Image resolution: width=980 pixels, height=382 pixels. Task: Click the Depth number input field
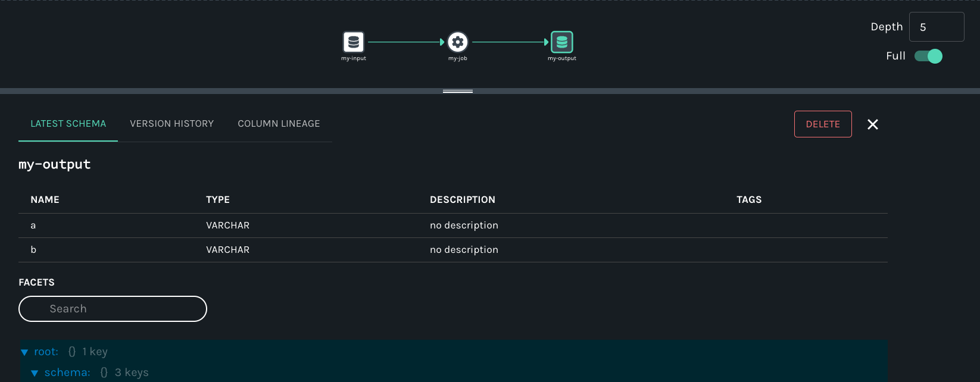[x=936, y=27]
